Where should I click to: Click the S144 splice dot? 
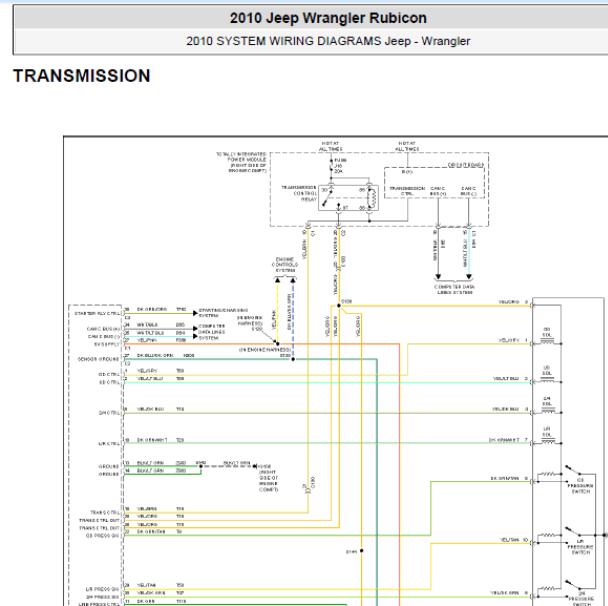coord(361,551)
